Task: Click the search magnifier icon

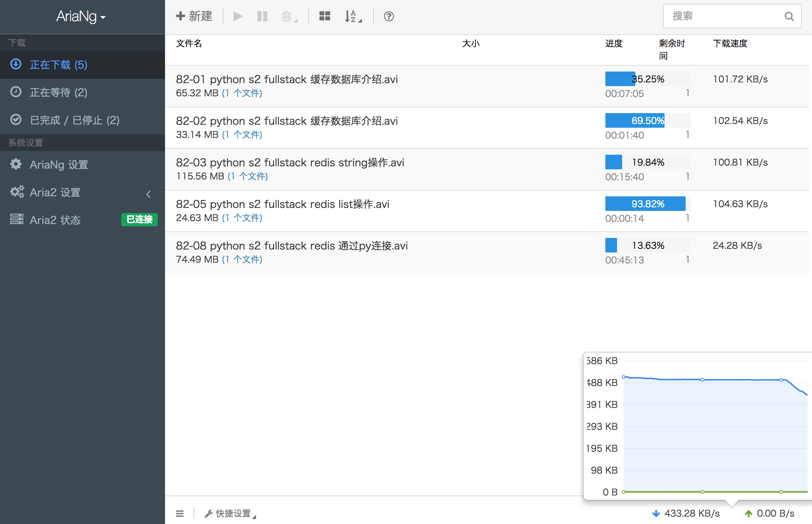Action: [789, 16]
